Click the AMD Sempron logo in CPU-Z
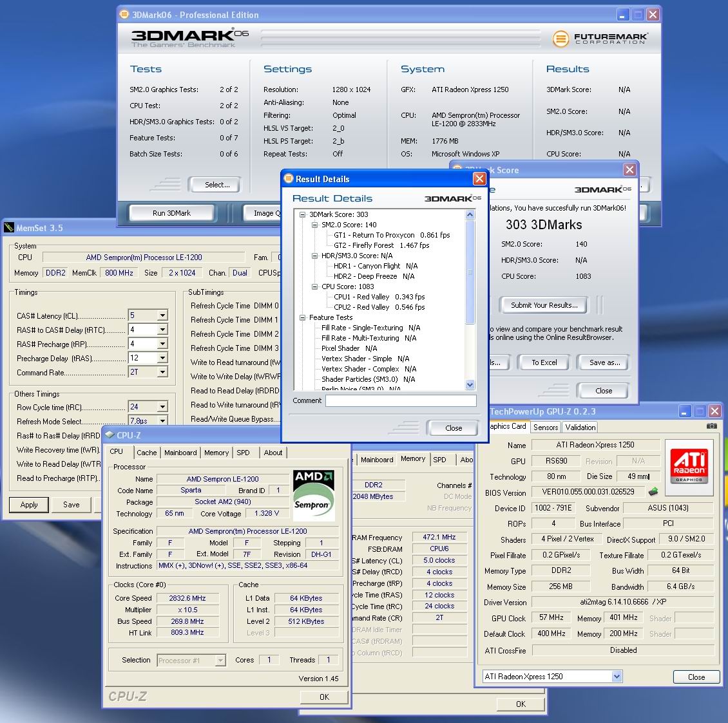Screen dimensions: 728x723 [x=313, y=494]
